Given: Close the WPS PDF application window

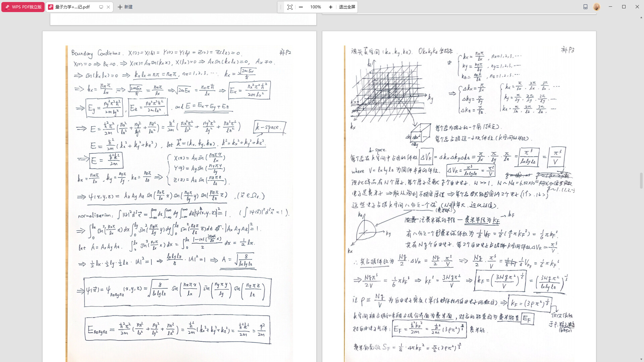Looking at the screenshot, I should pos(637,7).
